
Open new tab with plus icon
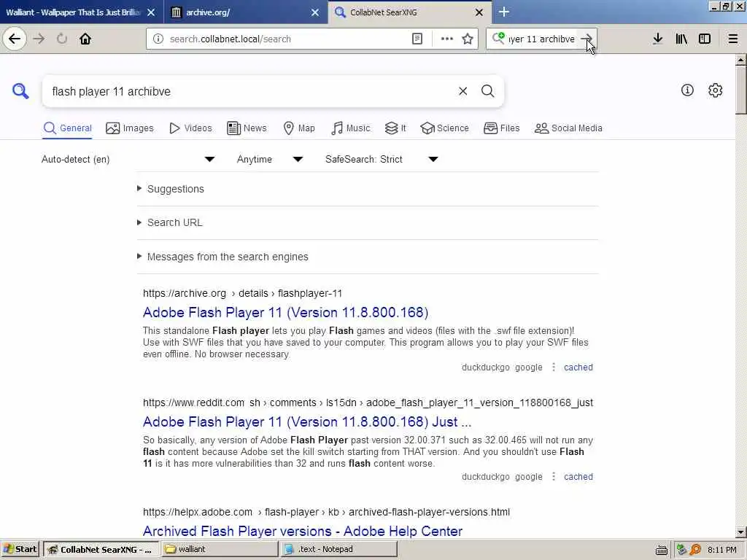point(504,12)
